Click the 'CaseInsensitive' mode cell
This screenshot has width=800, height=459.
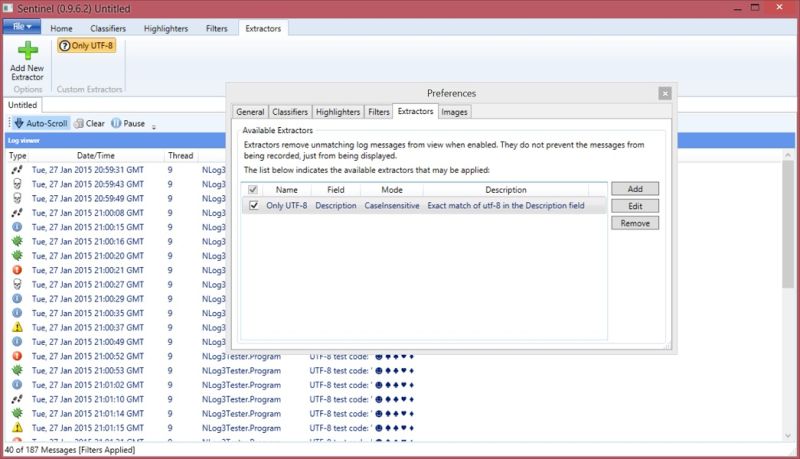point(392,206)
